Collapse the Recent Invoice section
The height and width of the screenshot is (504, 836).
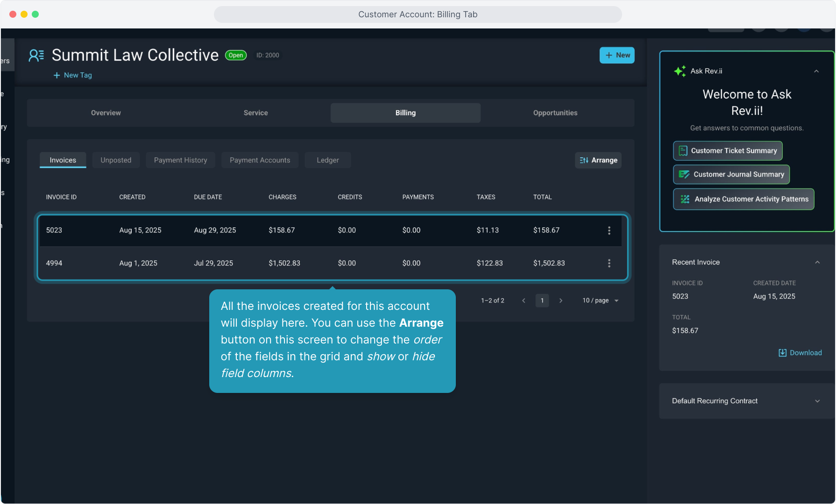[817, 262]
